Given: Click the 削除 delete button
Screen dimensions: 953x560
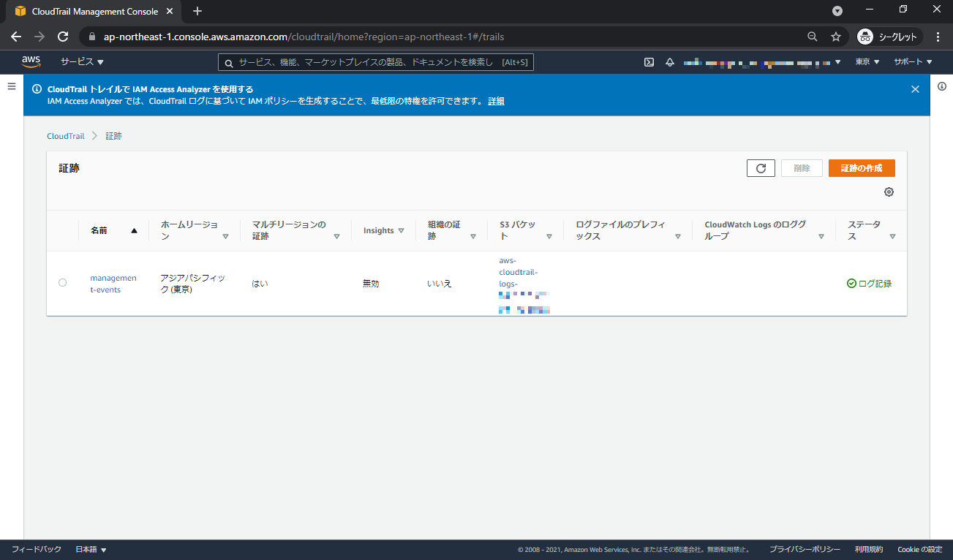Looking at the screenshot, I should point(802,168).
